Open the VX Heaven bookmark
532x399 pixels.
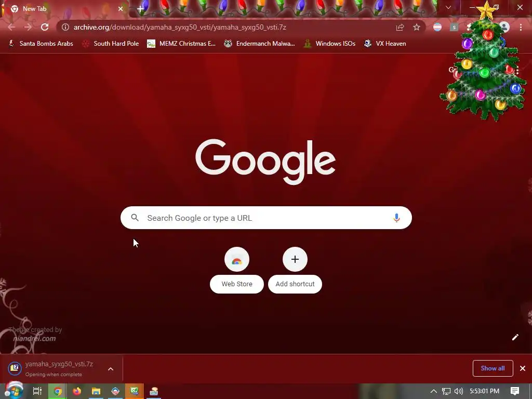pyautogui.click(x=385, y=44)
